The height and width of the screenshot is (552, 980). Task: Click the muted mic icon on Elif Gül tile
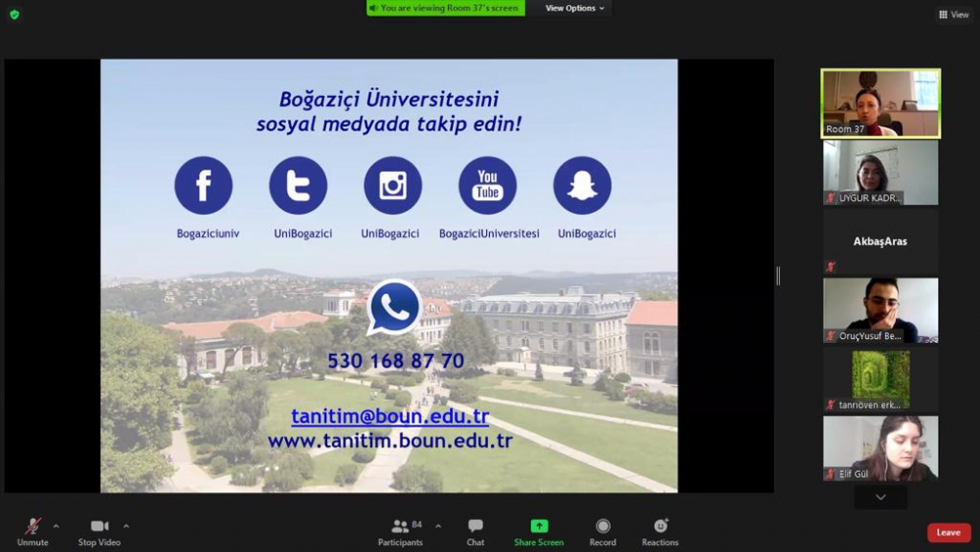click(831, 474)
